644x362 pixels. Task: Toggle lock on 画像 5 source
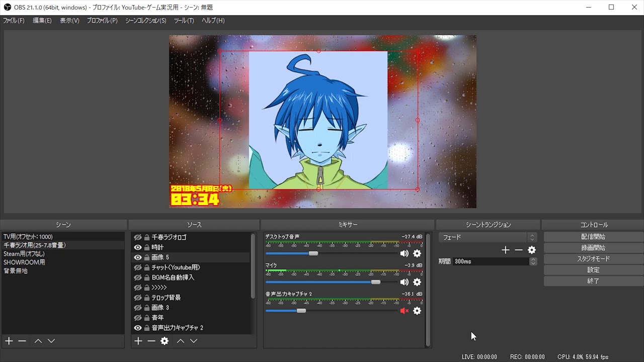coord(147,257)
